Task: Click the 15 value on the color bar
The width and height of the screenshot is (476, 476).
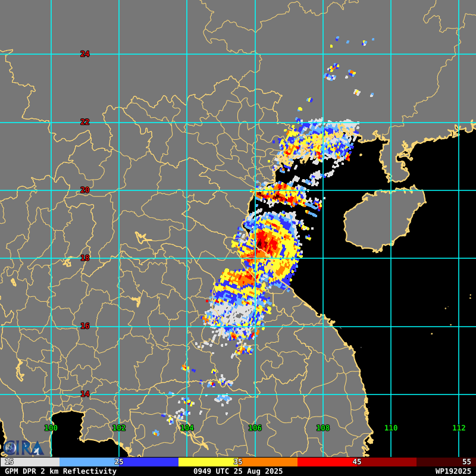Action: click(9, 462)
